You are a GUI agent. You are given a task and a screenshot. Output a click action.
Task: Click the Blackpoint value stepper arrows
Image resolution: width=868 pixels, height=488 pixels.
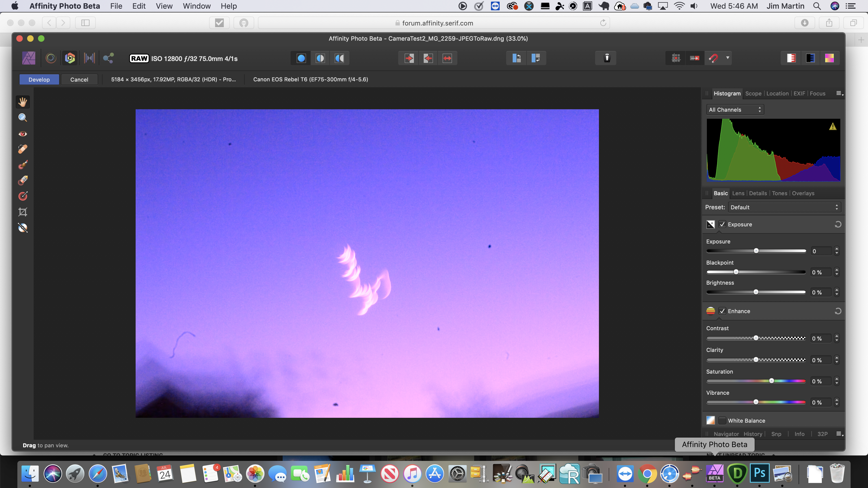tap(837, 272)
